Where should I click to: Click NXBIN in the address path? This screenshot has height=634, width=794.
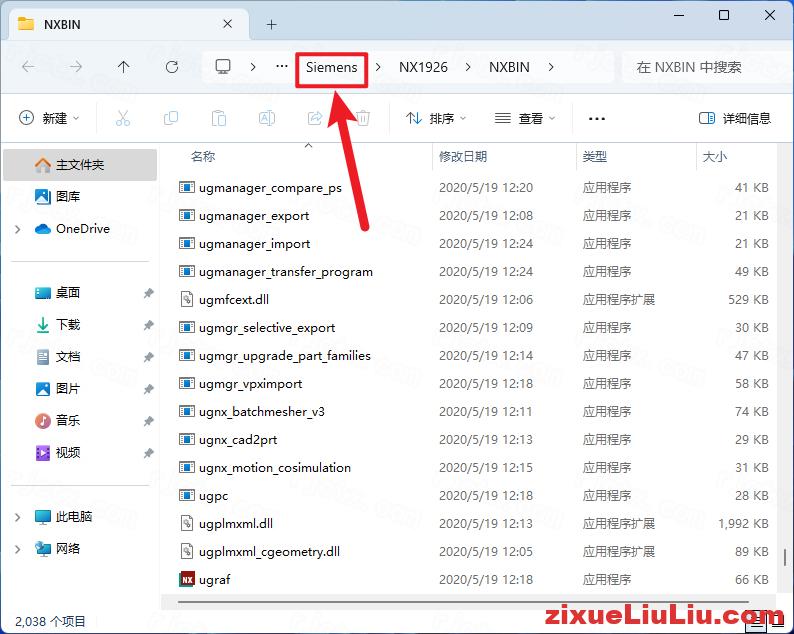click(x=509, y=67)
